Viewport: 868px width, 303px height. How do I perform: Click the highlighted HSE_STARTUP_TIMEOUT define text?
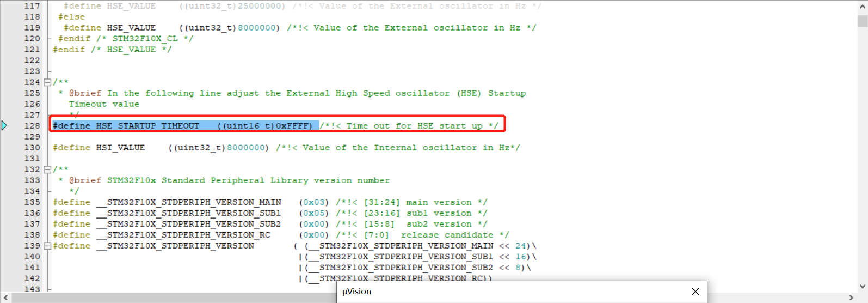(186, 126)
